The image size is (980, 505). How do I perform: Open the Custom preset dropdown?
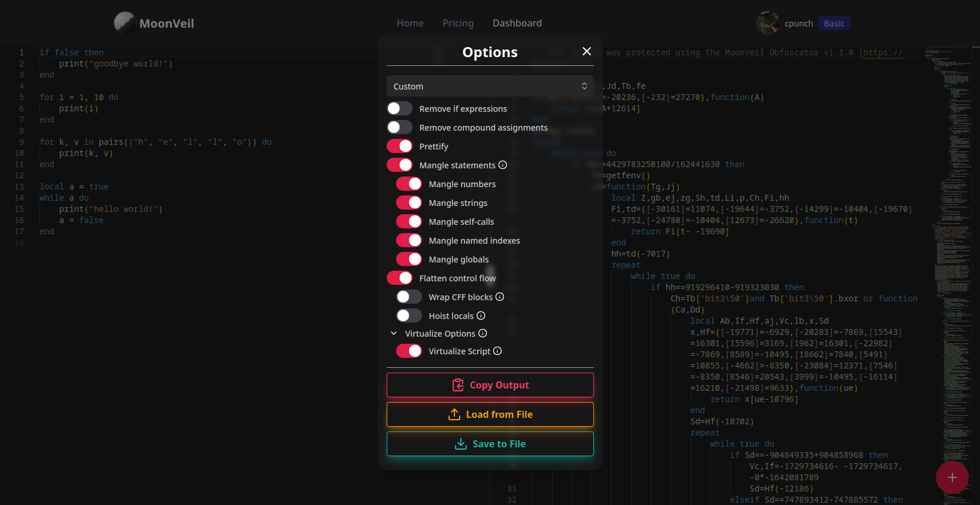click(490, 87)
